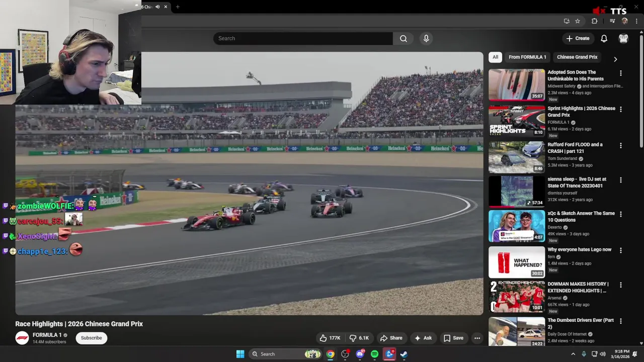This screenshot has width=644, height=362.
Task: Open options menu for sienna sleep video
Action: coord(620,180)
